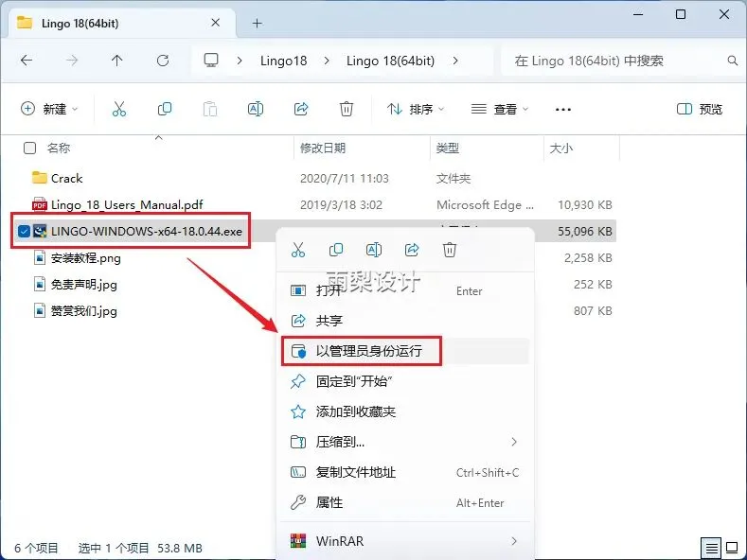Share via context menu top share icon
The image size is (747, 560).
tap(412, 250)
